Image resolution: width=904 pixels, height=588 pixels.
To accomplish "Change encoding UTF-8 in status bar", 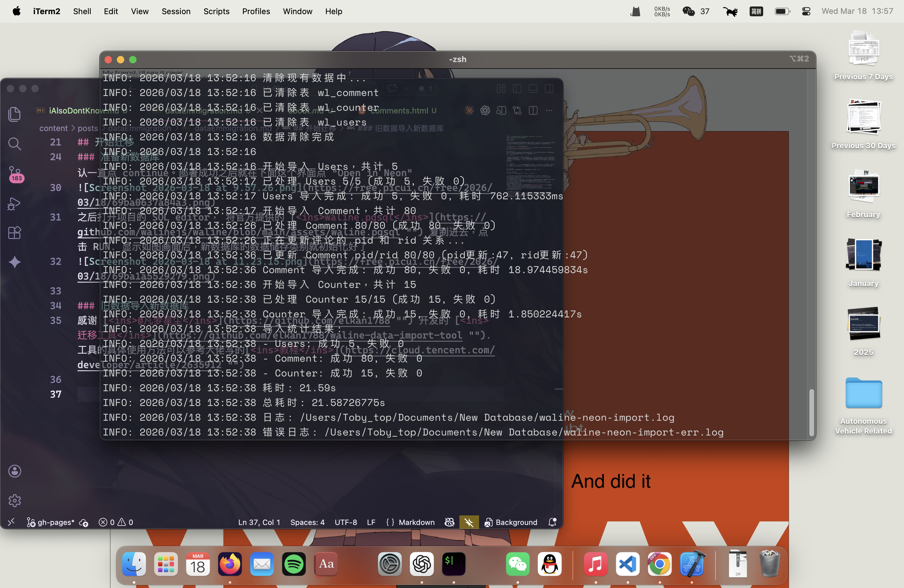I will click(x=346, y=522).
